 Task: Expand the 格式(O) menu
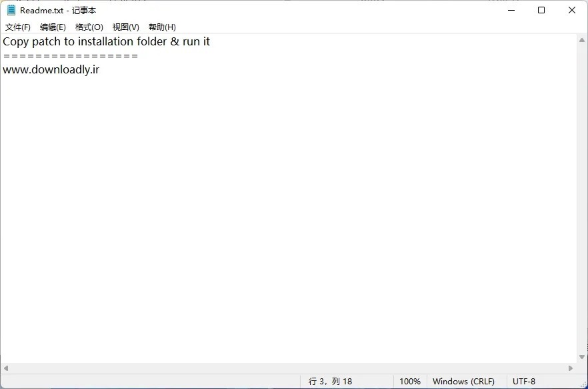point(89,27)
